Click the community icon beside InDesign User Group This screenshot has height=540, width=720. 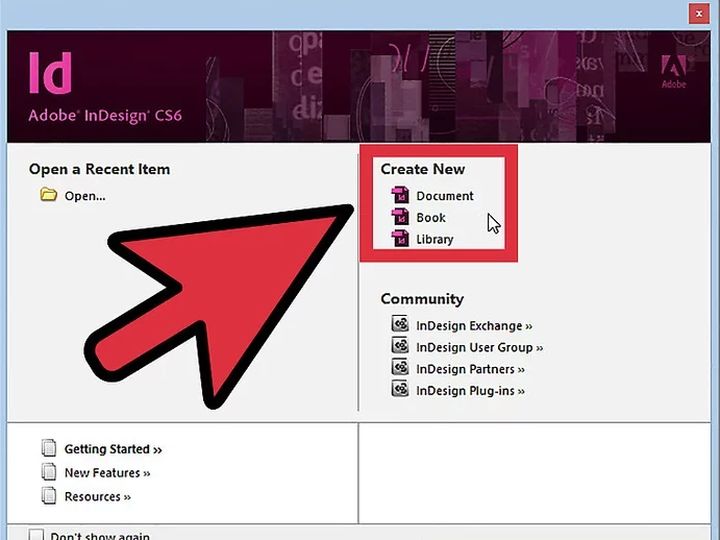coord(400,345)
